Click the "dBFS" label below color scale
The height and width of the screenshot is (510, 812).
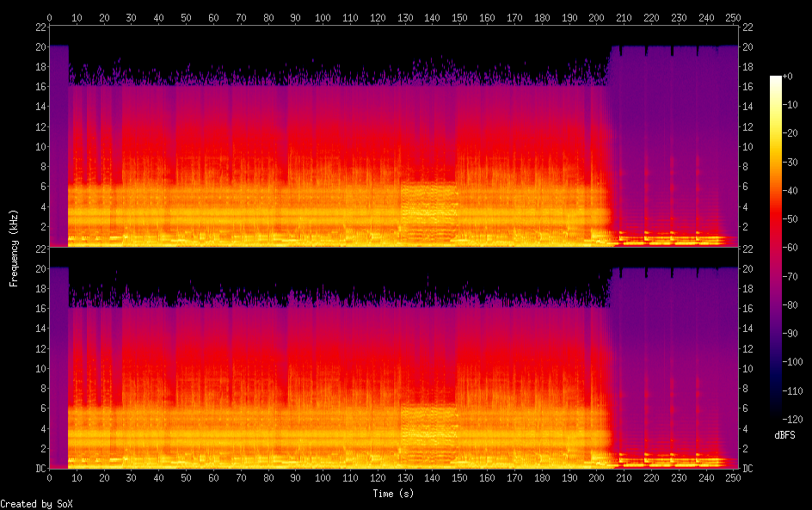[784, 435]
